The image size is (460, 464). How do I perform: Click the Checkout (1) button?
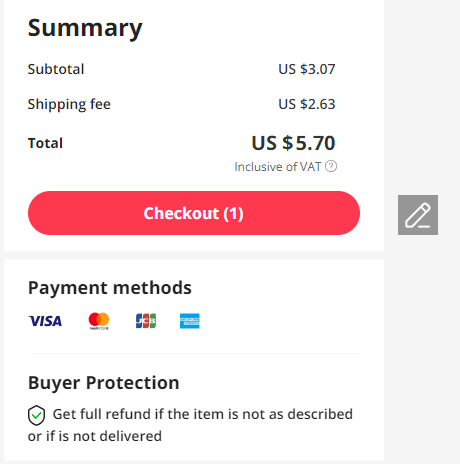pyautogui.click(x=194, y=213)
